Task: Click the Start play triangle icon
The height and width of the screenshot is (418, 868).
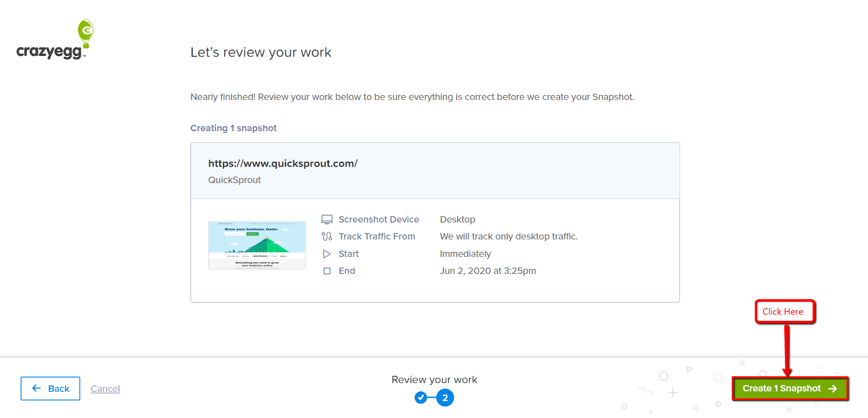Action: tap(327, 254)
